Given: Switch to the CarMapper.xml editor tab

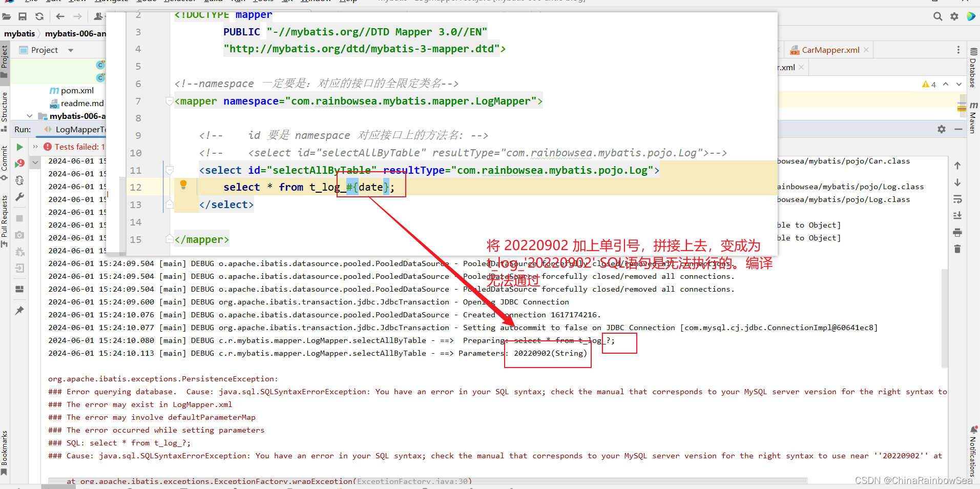Looking at the screenshot, I should 830,50.
